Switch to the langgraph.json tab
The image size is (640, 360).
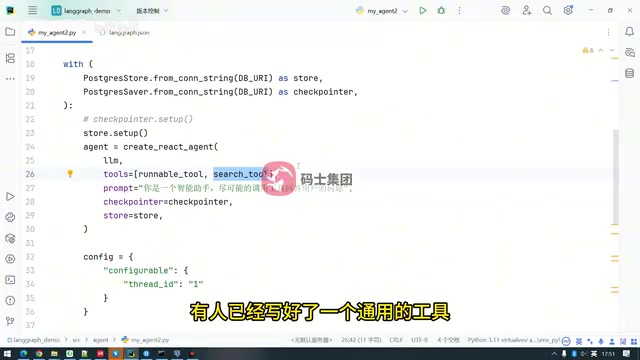coord(124,33)
